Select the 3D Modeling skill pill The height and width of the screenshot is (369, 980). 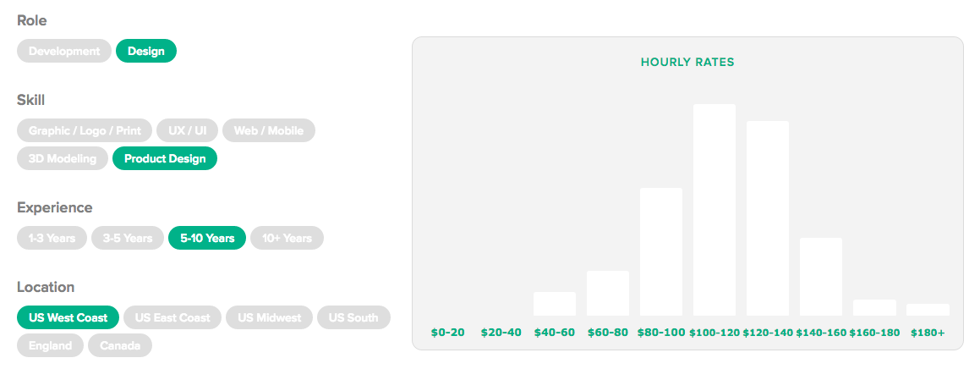(x=63, y=158)
